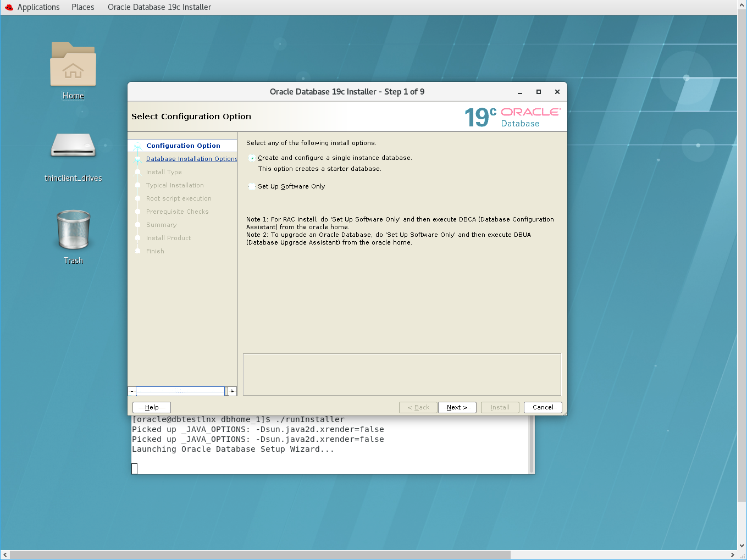Open the Database Installation Options step link
This screenshot has width=747, height=560.
(x=191, y=159)
